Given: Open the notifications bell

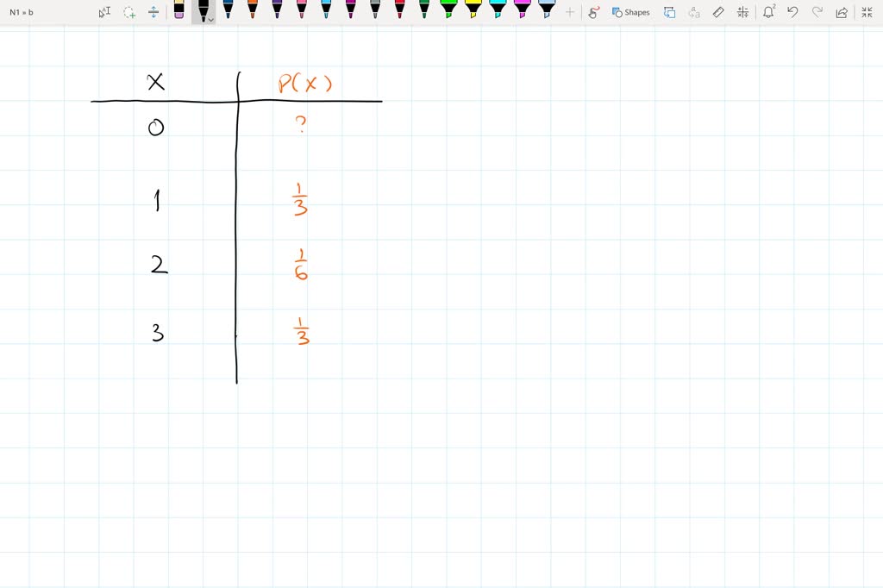Looking at the screenshot, I should 767,12.
